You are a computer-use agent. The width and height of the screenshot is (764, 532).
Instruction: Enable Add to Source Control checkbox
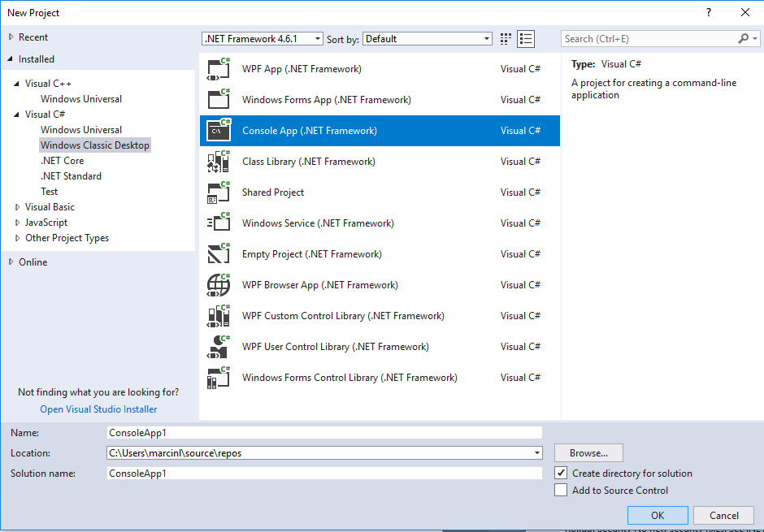(x=561, y=490)
